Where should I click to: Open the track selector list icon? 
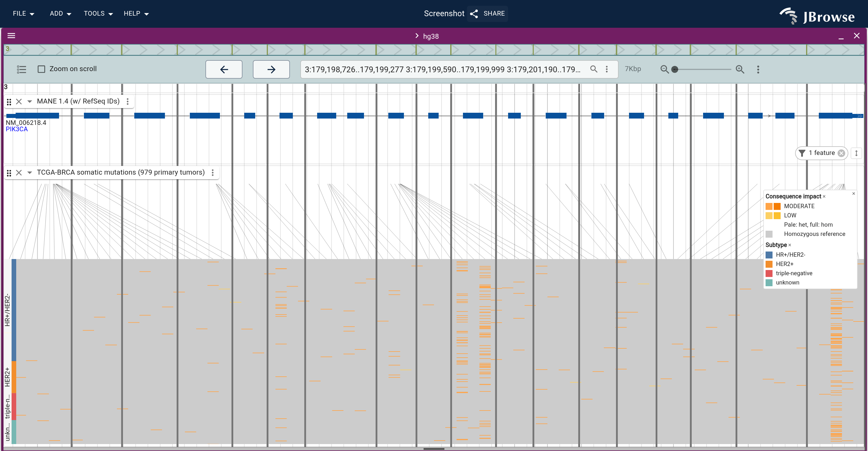tap(22, 69)
